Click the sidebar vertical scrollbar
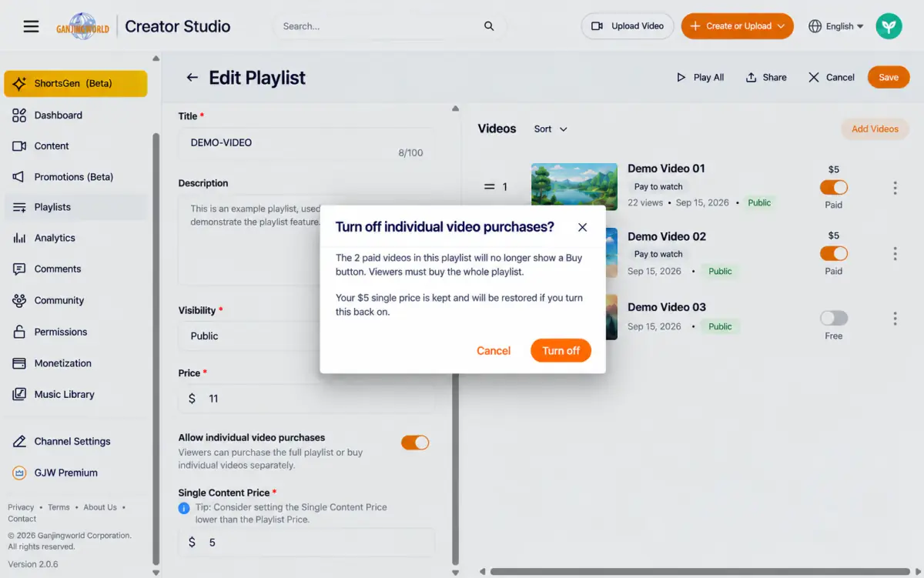 pos(156,350)
